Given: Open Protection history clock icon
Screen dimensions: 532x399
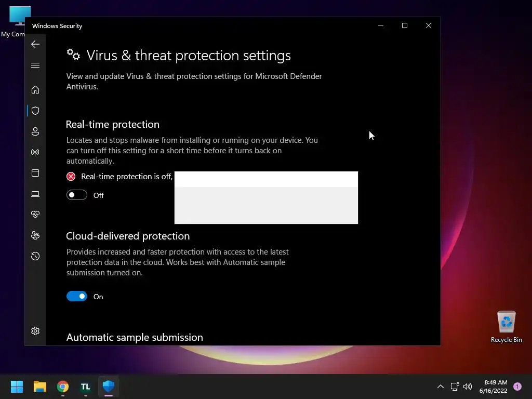Looking at the screenshot, I should [35, 256].
